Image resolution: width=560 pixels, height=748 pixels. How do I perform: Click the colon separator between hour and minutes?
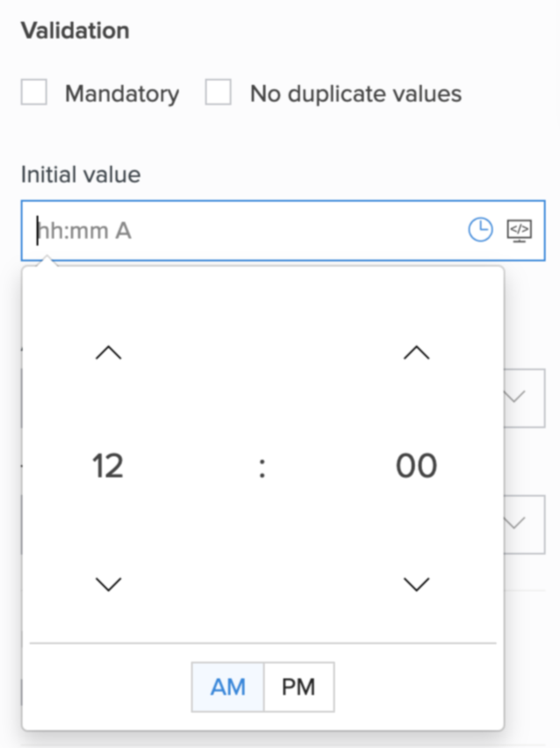[x=262, y=468]
